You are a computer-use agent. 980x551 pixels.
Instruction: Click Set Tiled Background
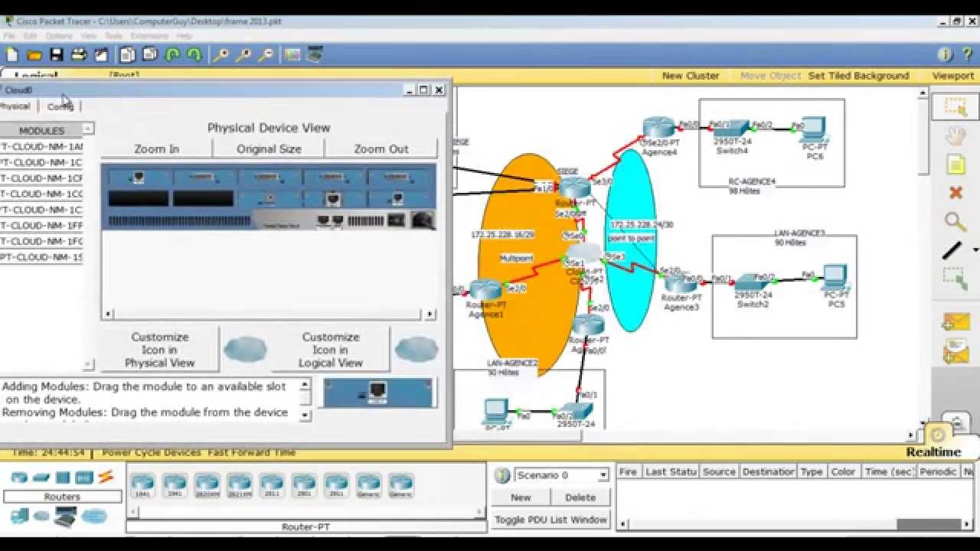point(858,76)
